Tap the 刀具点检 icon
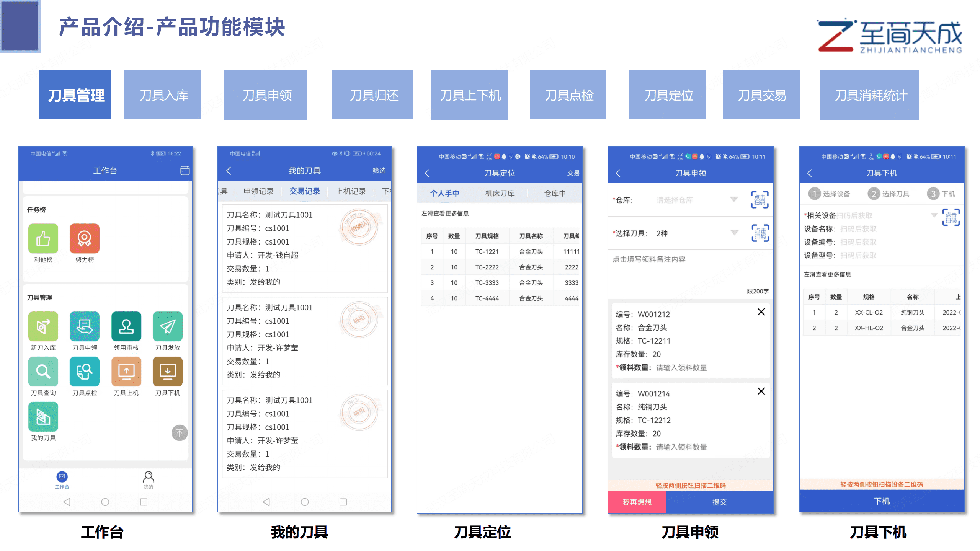 85,371
